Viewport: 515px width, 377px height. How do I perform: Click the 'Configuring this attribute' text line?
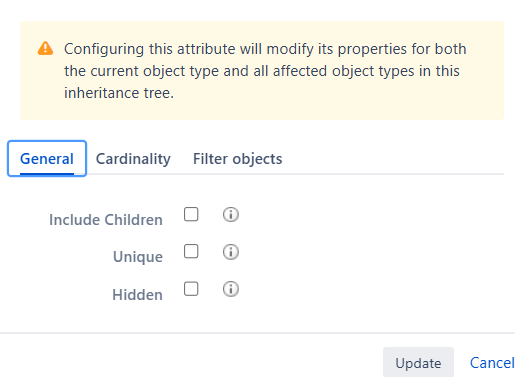265,49
